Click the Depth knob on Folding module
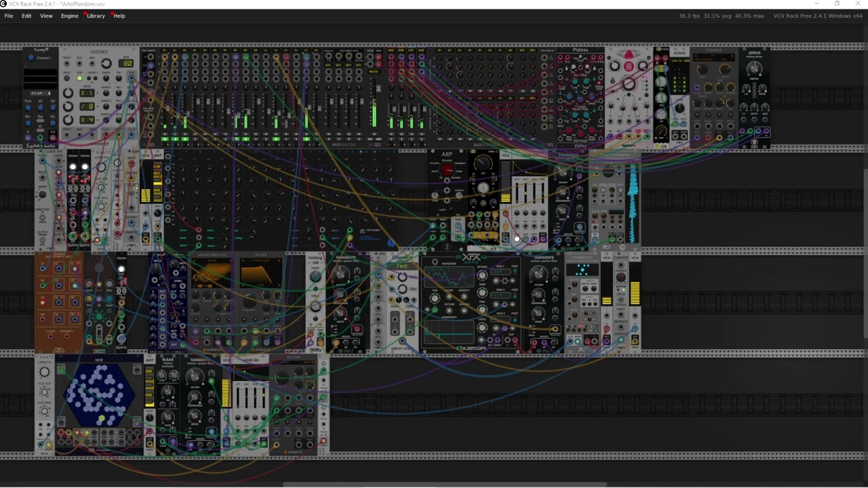 [x=315, y=277]
